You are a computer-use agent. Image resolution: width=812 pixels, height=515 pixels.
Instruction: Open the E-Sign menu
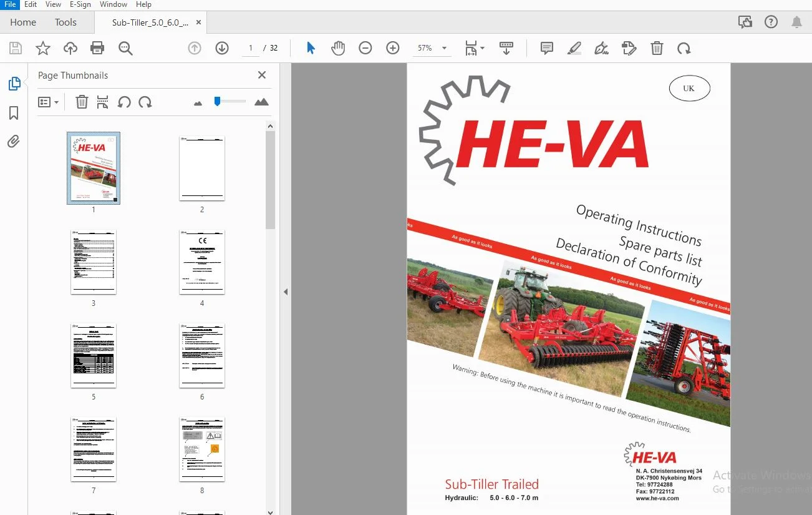coord(80,4)
